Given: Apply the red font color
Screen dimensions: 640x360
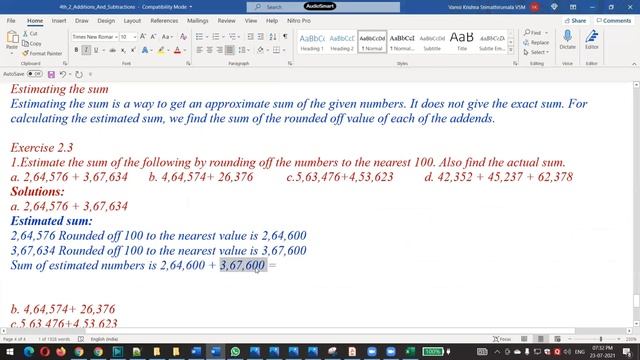Looking at the screenshot, I should pyautogui.click(x=177, y=50).
